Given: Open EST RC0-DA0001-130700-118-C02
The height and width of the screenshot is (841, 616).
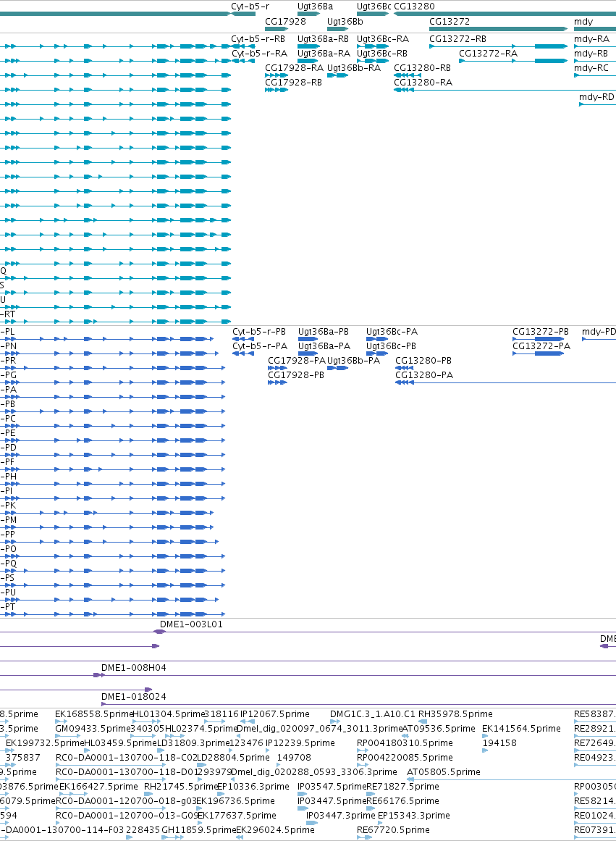Looking at the screenshot, I should [x=127, y=758].
